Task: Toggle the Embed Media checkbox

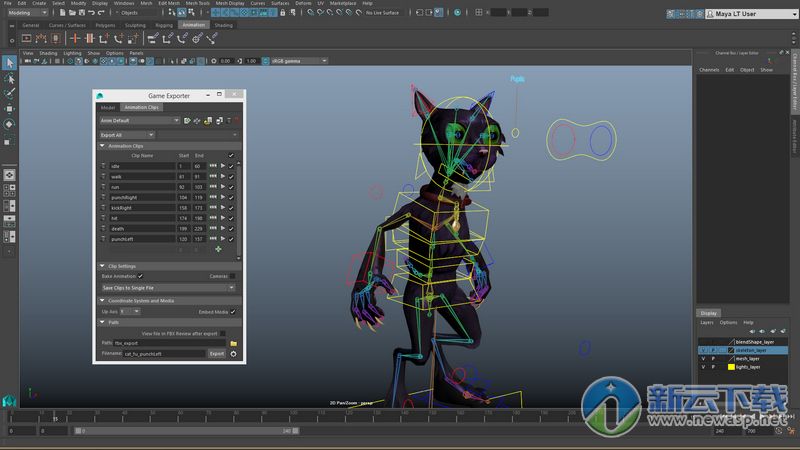Action: [233, 312]
